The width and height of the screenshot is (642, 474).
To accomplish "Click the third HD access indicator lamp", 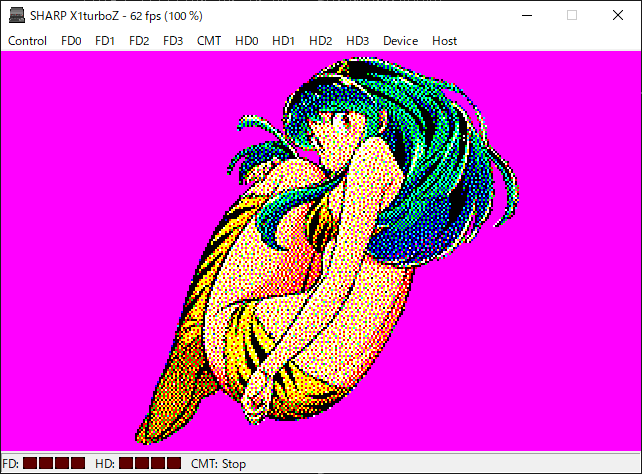I will pyautogui.click(x=158, y=463).
